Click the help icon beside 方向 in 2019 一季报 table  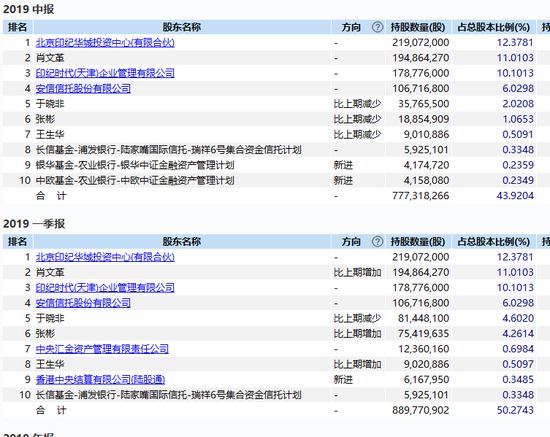pos(377,241)
